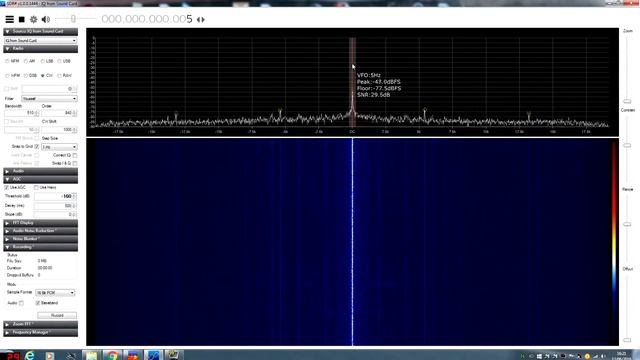The height and width of the screenshot is (360, 640).
Task: Click the filter Order value field
Action: coord(59,113)
